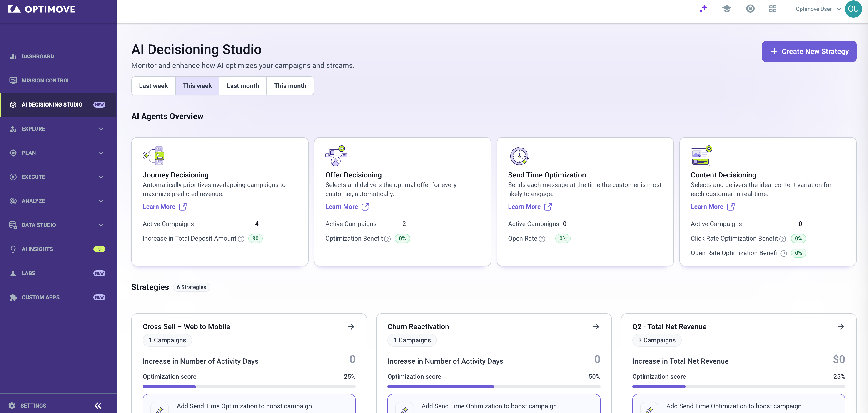Click the Labs flask icon

[13, 273]
